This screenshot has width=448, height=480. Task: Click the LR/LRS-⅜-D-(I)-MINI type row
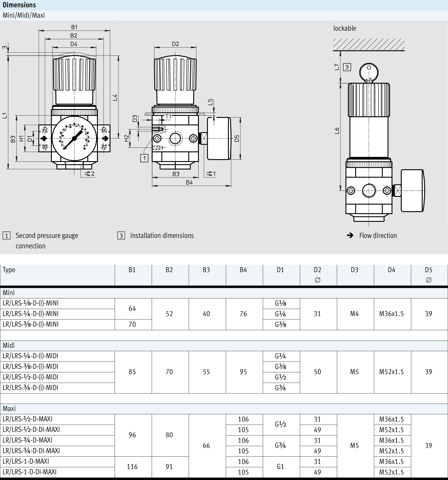[x=31, y=324]
